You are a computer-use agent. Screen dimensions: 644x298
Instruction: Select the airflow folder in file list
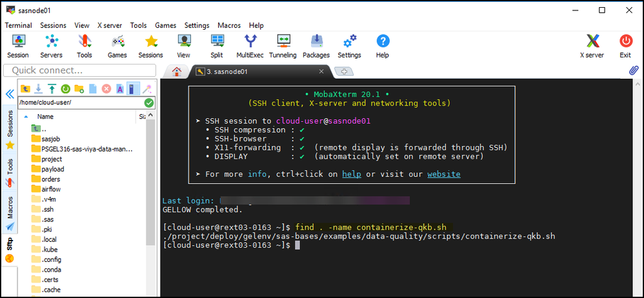tap(51, 188)
